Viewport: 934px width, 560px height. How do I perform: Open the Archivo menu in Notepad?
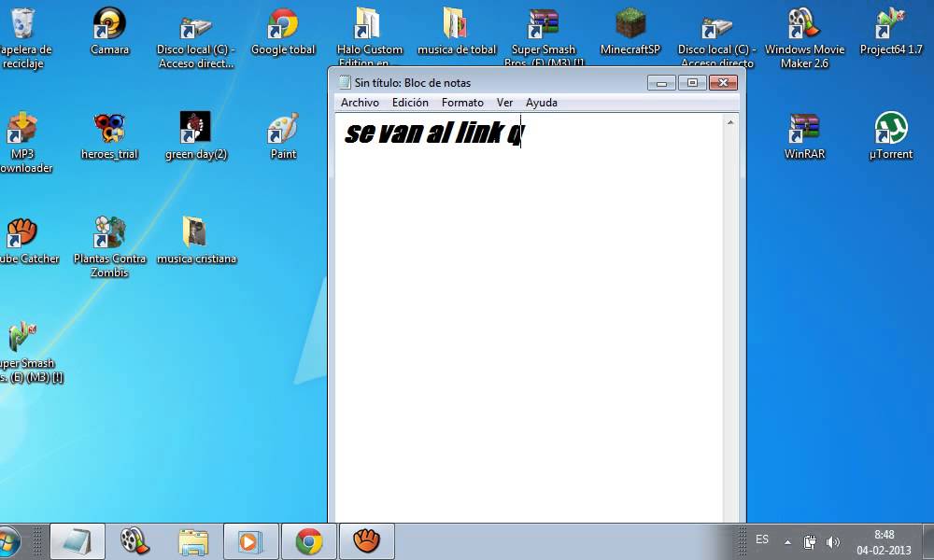[x=360, y=103]
